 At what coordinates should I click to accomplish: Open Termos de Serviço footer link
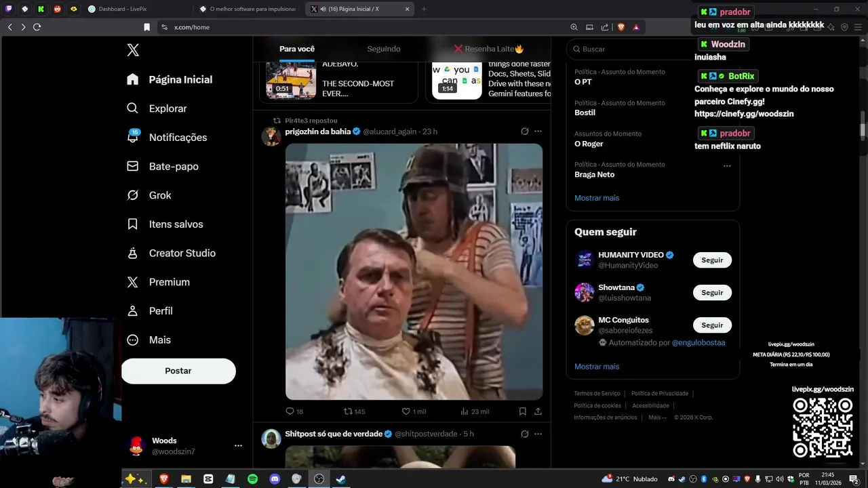point(597,394)
